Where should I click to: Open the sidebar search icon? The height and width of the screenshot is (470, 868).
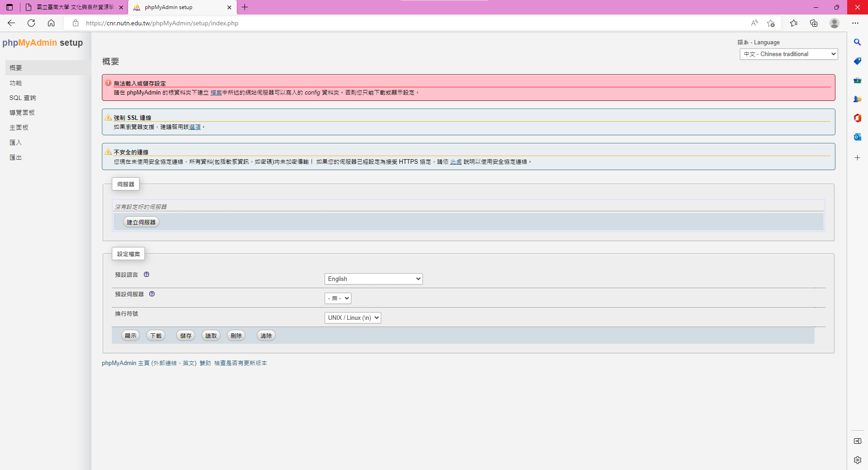[858, 42]
